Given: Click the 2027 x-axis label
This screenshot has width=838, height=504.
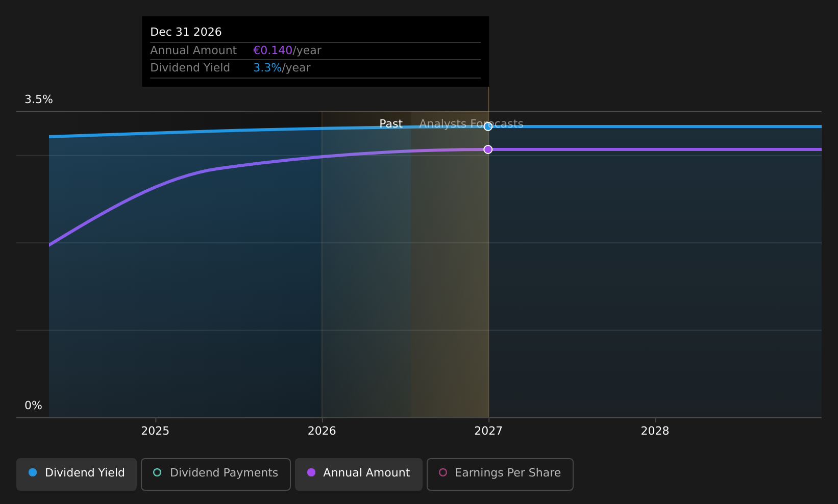Looking at the screenshot, I should point(488,431).
